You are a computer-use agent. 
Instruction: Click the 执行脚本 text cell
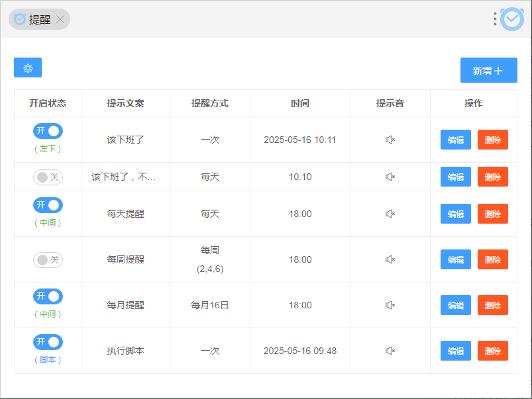pos(125,351)
